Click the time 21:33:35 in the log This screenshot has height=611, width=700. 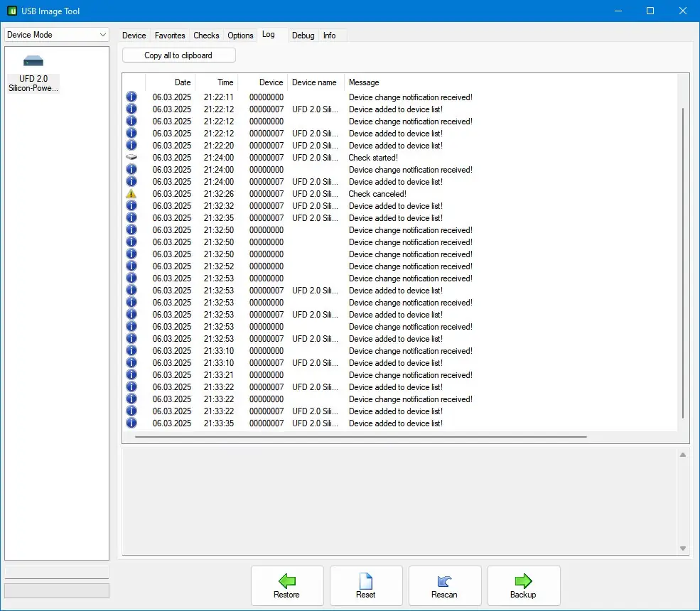pyautogui.click(x=219, y=423)
